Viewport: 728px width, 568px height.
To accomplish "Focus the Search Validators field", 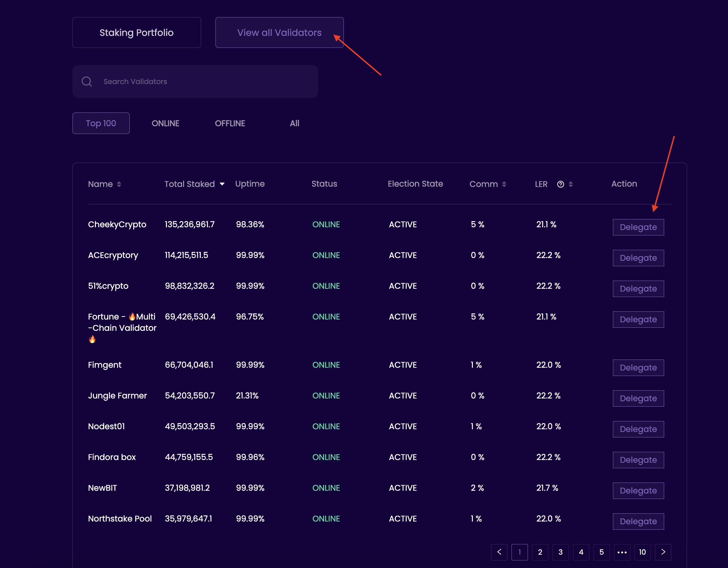I will pos(205,81).
